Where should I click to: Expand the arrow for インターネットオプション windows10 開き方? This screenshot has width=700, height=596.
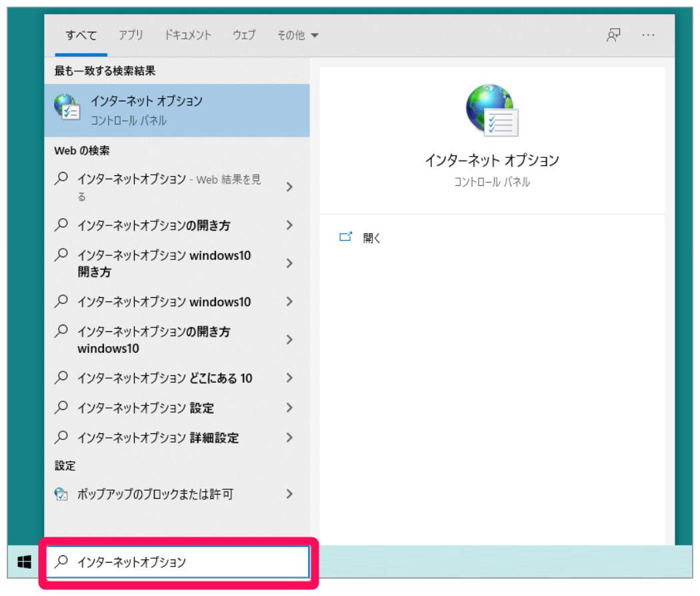pos(289,263)
